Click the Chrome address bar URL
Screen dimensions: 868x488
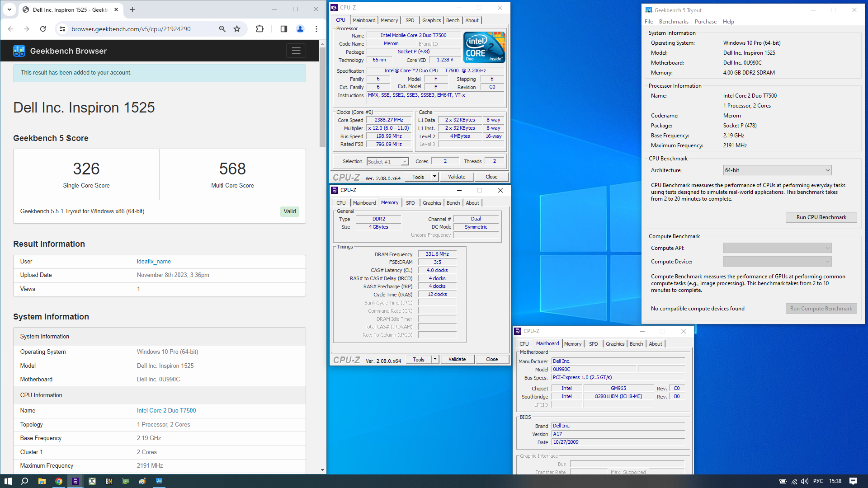click(131, 29)
